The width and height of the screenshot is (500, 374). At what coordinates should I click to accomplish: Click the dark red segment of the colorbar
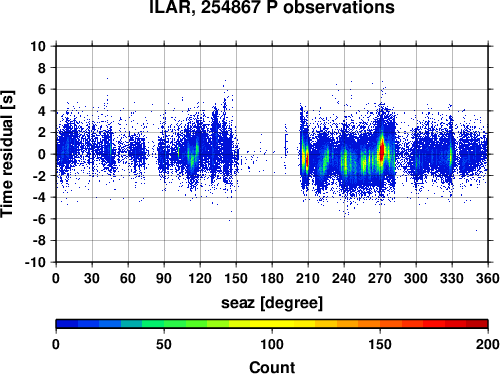coord(477,324)
